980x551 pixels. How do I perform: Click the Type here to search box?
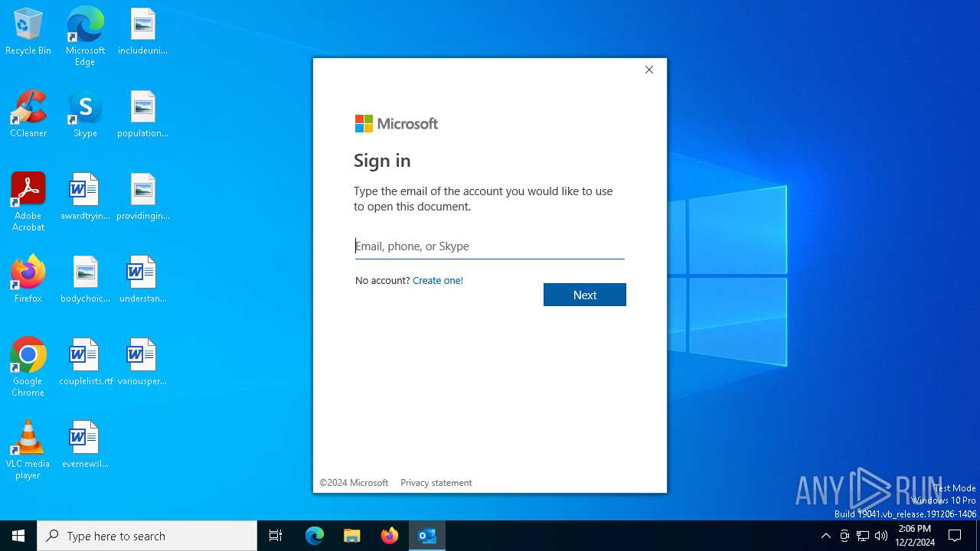[147, 536]
